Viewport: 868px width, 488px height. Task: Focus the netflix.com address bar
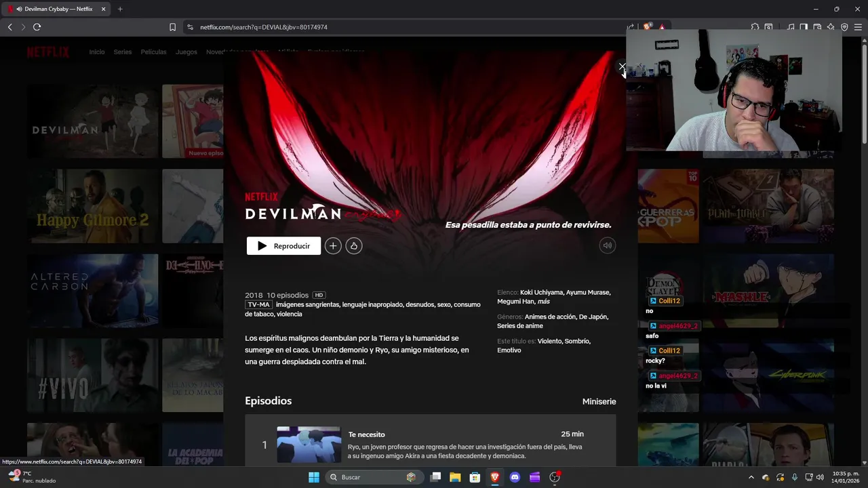pos(407,27)
